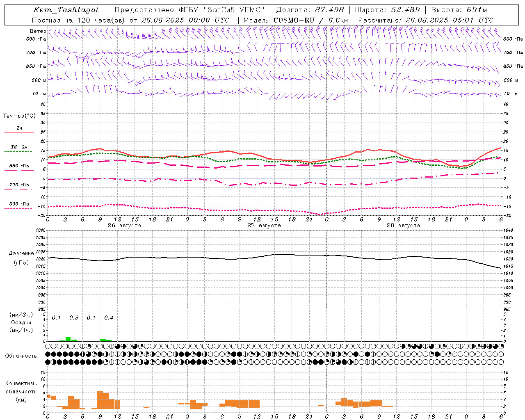
Task: Click the '(гПа)' unit under Давление
Action: (21, 263)
